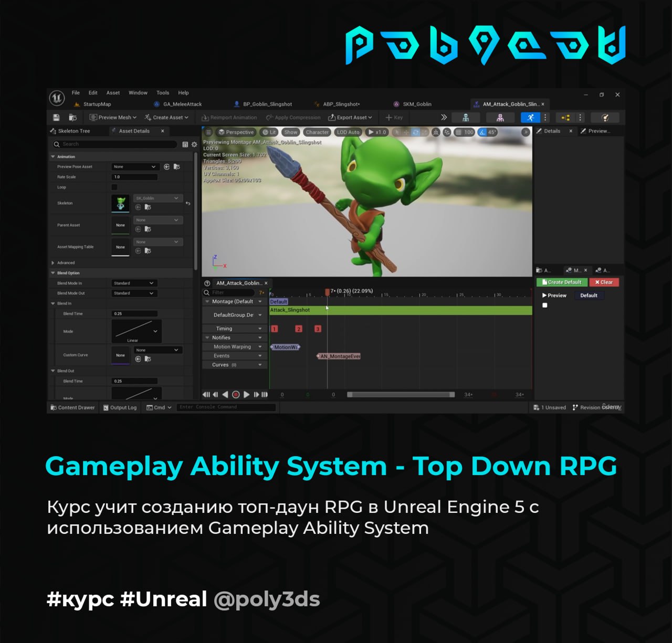Open the viewport hamburger options menu
This screenshot has height=643, width=672.
pos(208,132)
